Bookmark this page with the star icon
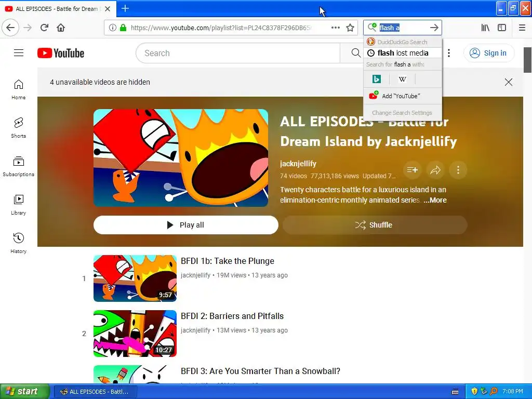 pyautogui.click(x=350, y=28)
